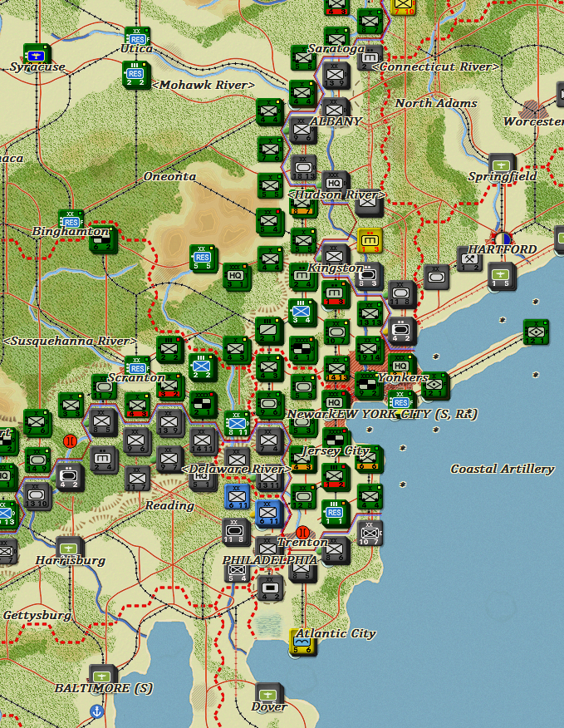This screenshot has width=564, height=728.
Task: Select the air unit at Dover
Action: point(268,694)
